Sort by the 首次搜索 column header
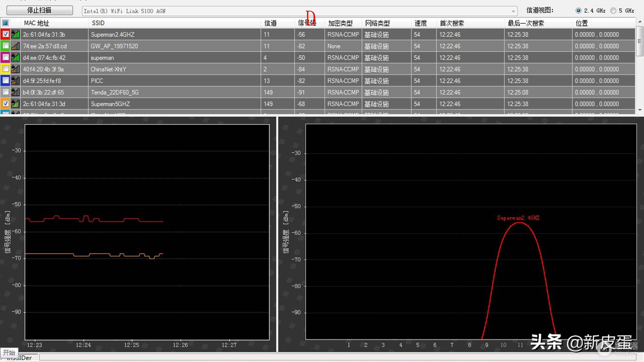The image size is (644, 362). 470,23
